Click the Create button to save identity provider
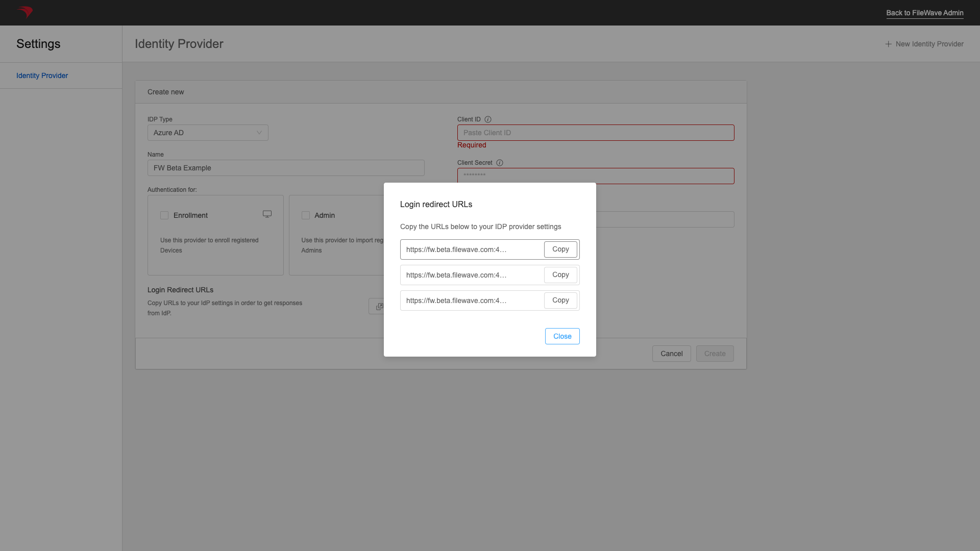Image resolution: width=980 pixels, height=551 pixels. point(715,353)
